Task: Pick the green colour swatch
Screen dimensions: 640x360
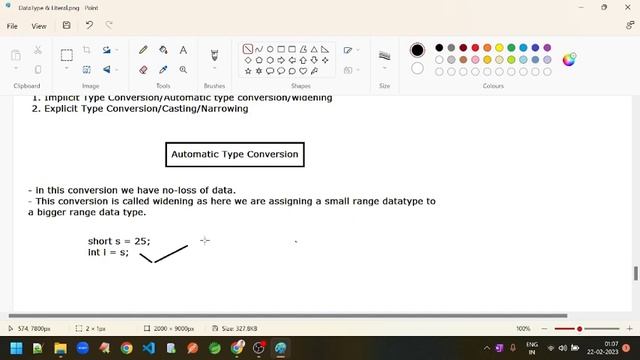Action: point(511,48)
